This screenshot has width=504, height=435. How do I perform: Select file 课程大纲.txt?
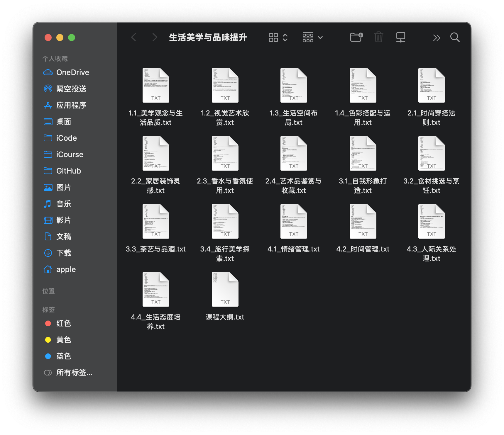click(x=225, y=297)
